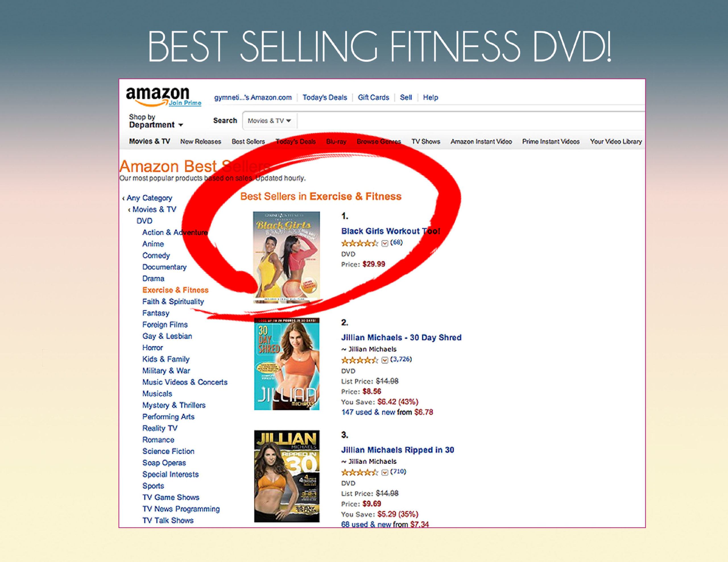Go to Today's Deals in top links

(x=325, y=97)
